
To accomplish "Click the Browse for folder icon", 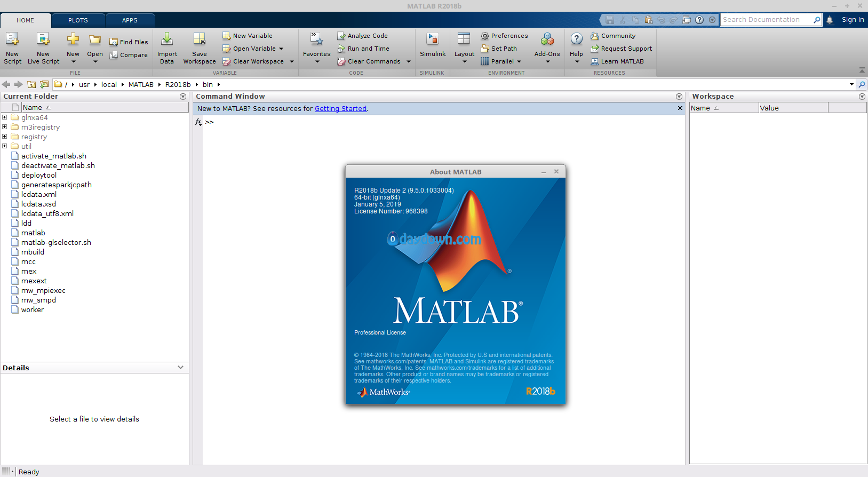I will 44,84.
